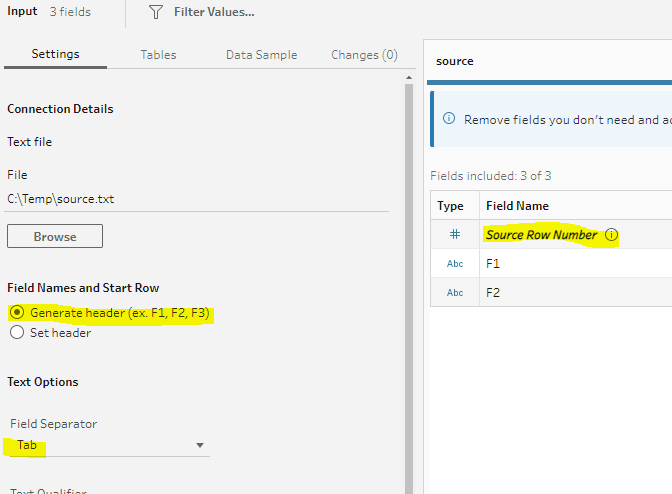This screenshot has width=672, height=494.
Task: Click the info icon in the blue banner
Action: tap(447, 119)
